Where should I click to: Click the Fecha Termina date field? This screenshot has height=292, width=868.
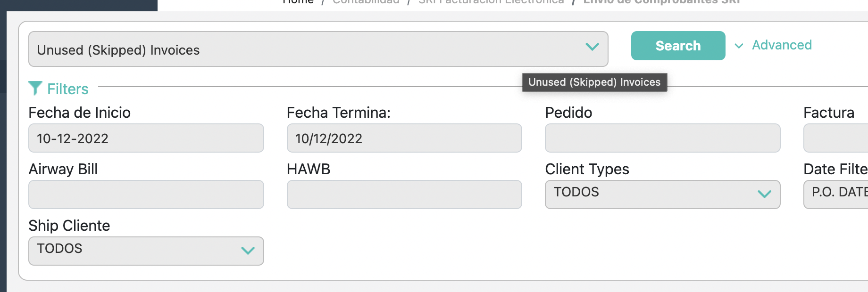click(x=404, y=138)
